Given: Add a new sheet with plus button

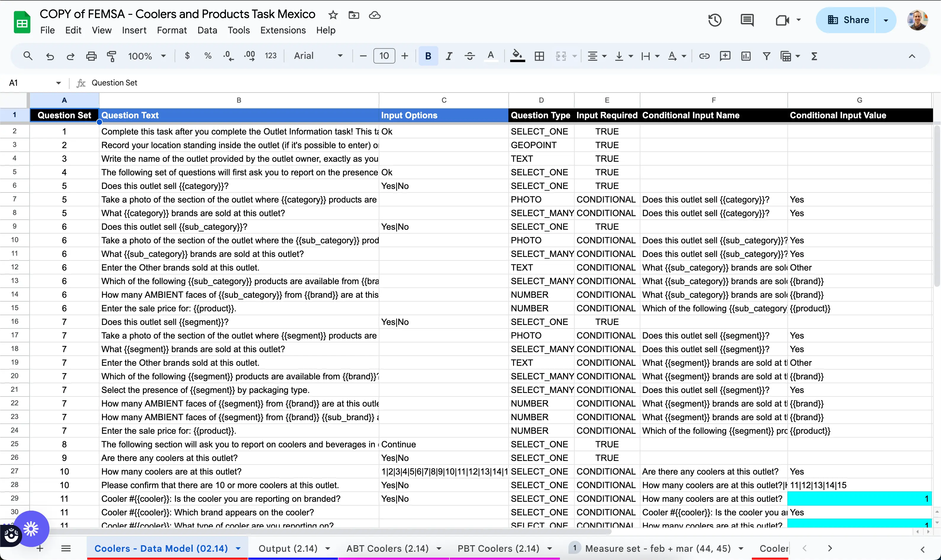Looking at the screenshot, I should (40, 548).
